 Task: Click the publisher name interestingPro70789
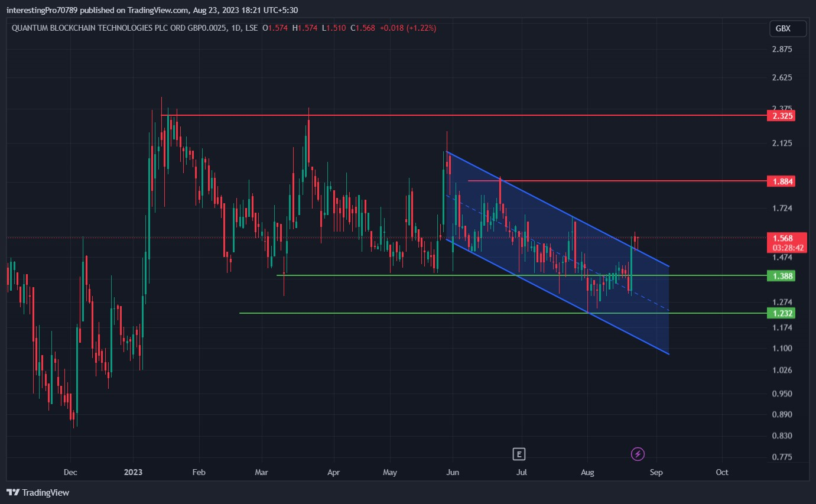point(43,10)
